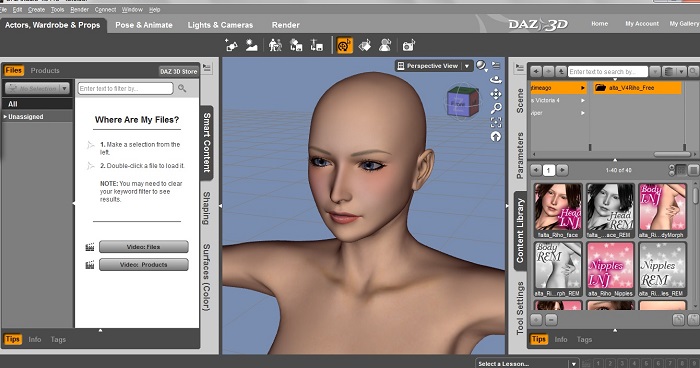Viewport: 700px width, 368px height.
Task: Click the new primitive toolbar icon
Action: [231, 45]
